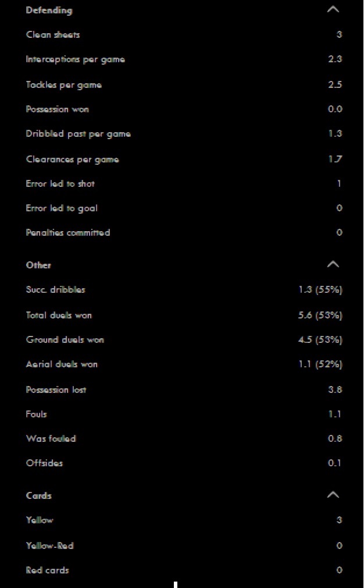Select the Cards section header
The height and width of the screenshot is (588, 364).
[x=38, y=496]
